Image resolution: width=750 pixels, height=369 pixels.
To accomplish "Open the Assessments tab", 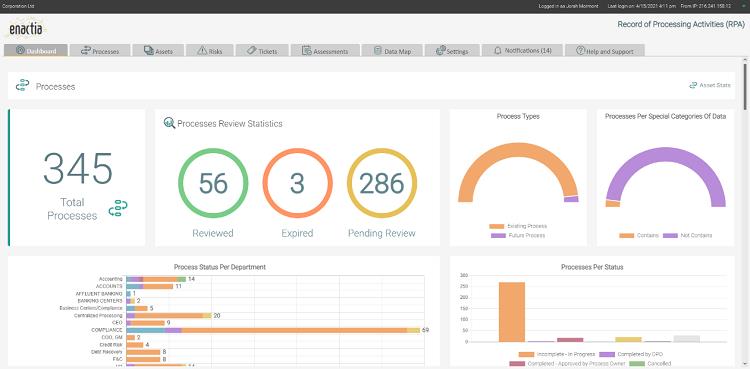I will tap(325, 51).
